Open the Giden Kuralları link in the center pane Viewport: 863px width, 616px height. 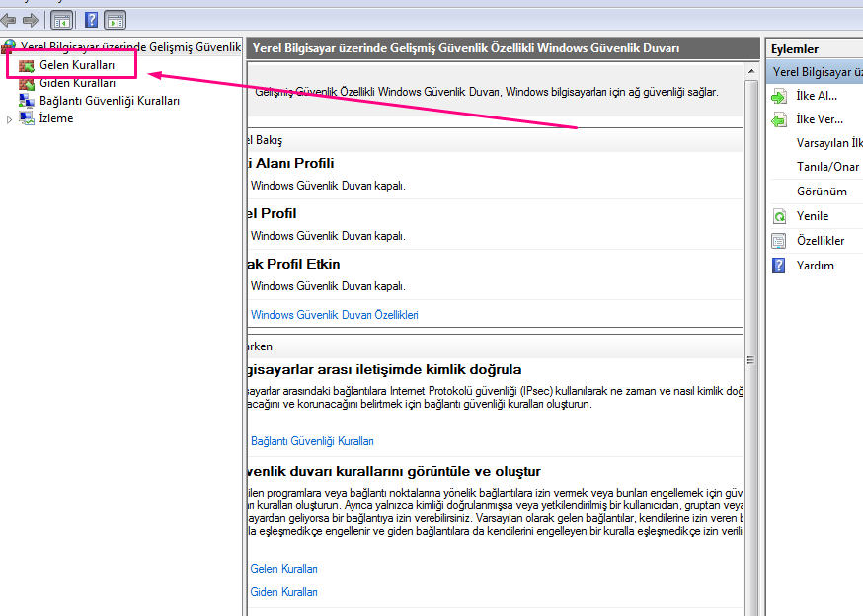coord(283,592)
